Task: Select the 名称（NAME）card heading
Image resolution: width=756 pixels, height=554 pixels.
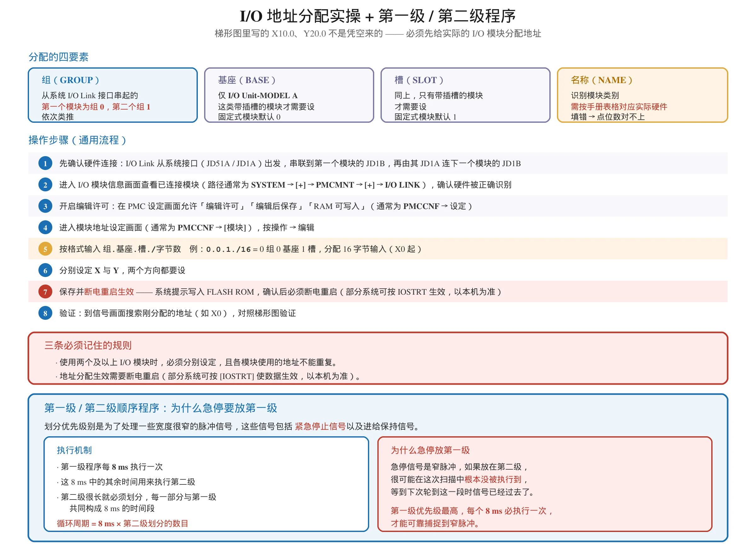Action: click(x=602, y=80)
